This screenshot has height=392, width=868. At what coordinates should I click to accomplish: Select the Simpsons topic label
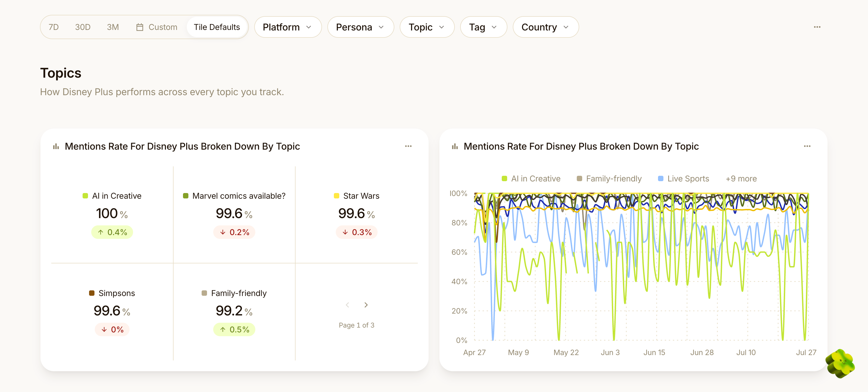point(117,293)
